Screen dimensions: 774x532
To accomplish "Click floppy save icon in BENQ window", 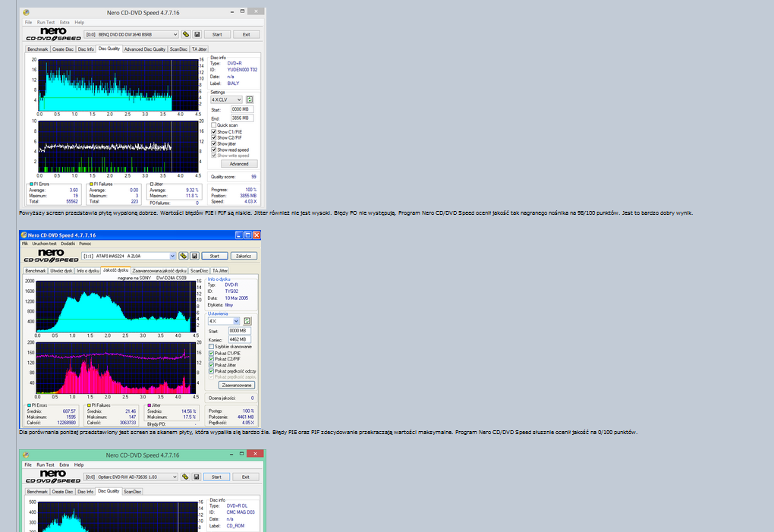I will tap(197, 35).
